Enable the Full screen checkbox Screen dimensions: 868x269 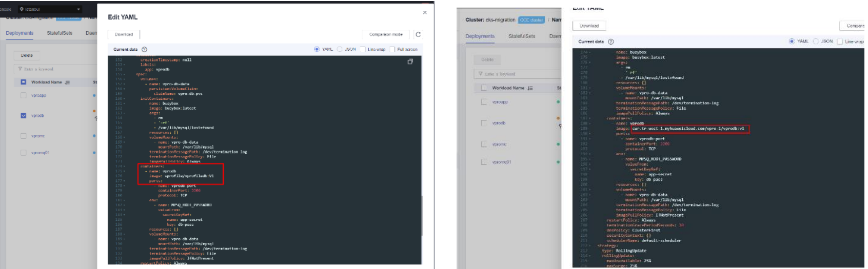pos(392,50)
